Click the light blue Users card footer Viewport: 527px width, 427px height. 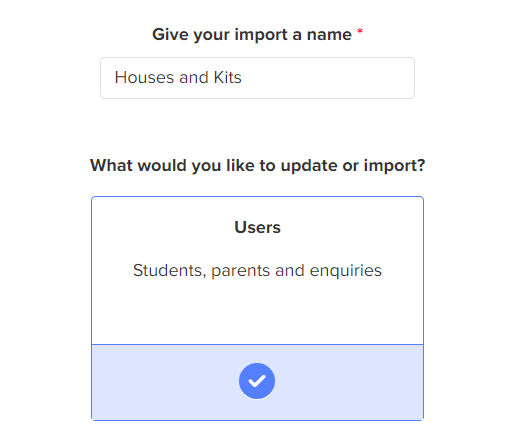[x=257, y=383]
